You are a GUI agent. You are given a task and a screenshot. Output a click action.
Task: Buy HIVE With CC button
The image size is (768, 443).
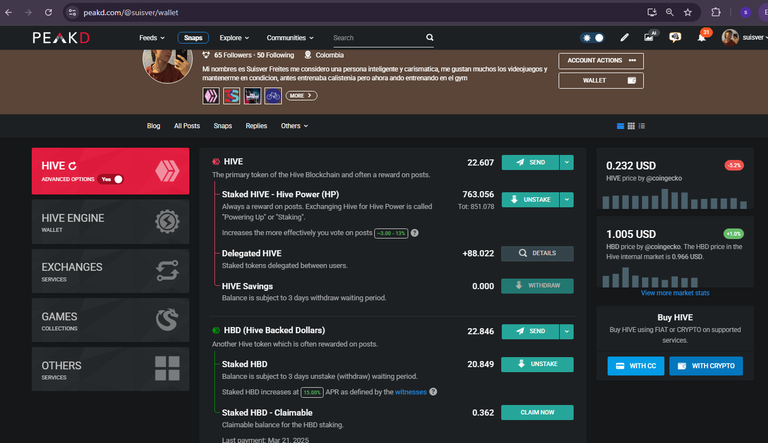click(x=636, y=366)
